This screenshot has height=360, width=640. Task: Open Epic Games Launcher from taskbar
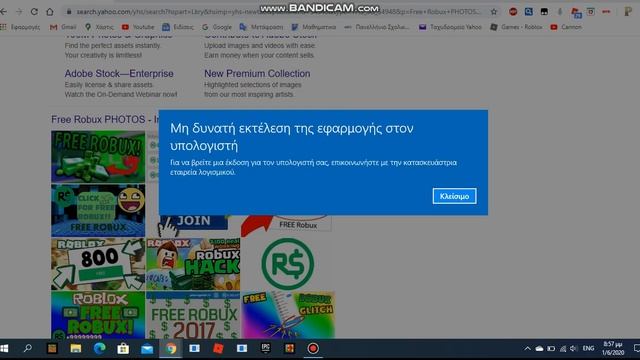pos(266,349)
